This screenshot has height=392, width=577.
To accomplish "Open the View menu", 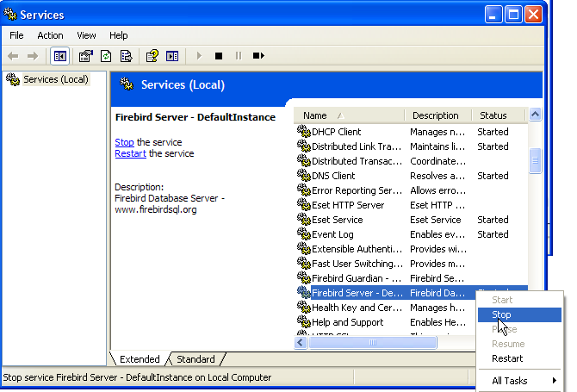I will pyautogui.click(x=86, y=35).
